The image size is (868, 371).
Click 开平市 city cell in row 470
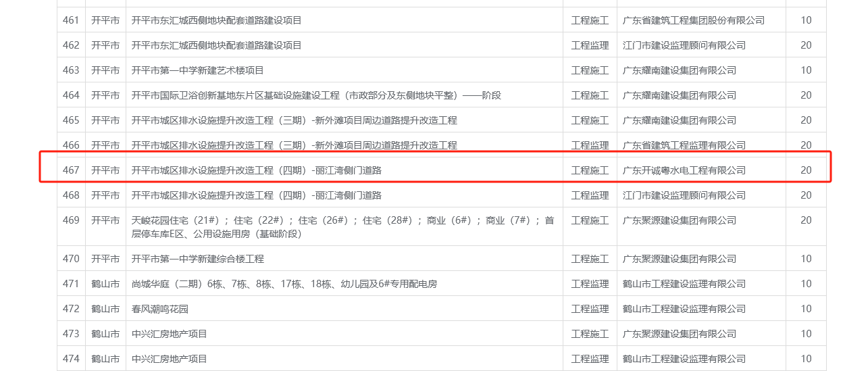coord(105,259)
